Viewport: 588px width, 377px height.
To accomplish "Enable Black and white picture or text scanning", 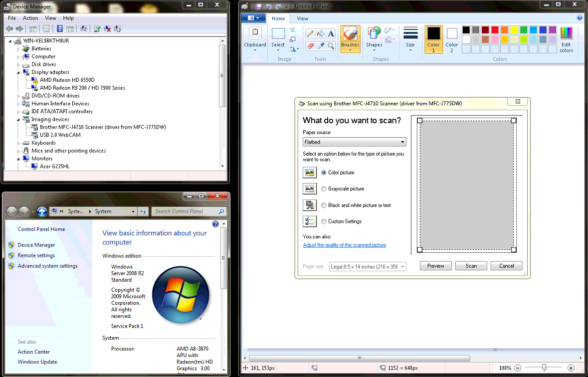I will (x=324, y=205).
